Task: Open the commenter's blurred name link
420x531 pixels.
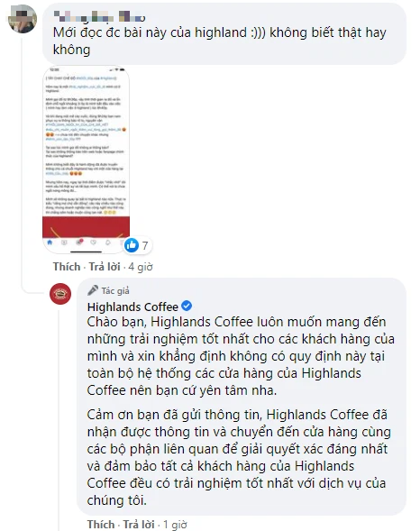Action: tap(99, 16)
